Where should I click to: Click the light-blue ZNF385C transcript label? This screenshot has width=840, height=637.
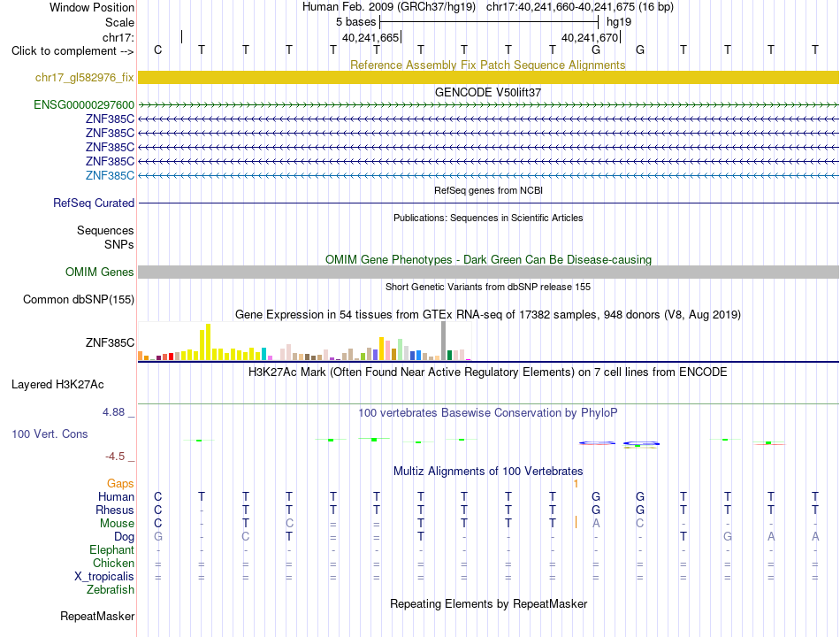point(110,175)
